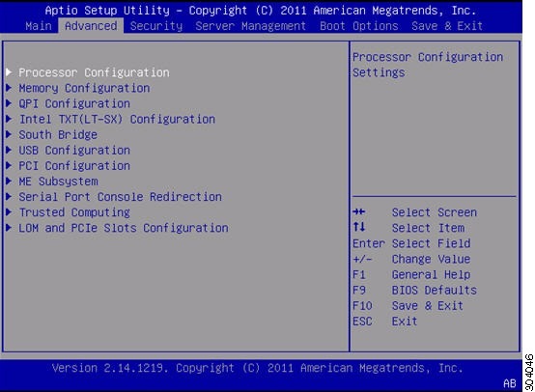The height and width of the screenshot is (392, 535).
Task: Open Intel TXT(LT-SX) Configuration
Action: [117, 120]
